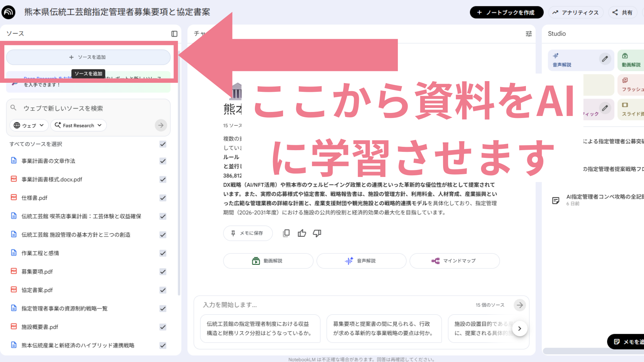Send chat message arrow icon

(520, 305)
